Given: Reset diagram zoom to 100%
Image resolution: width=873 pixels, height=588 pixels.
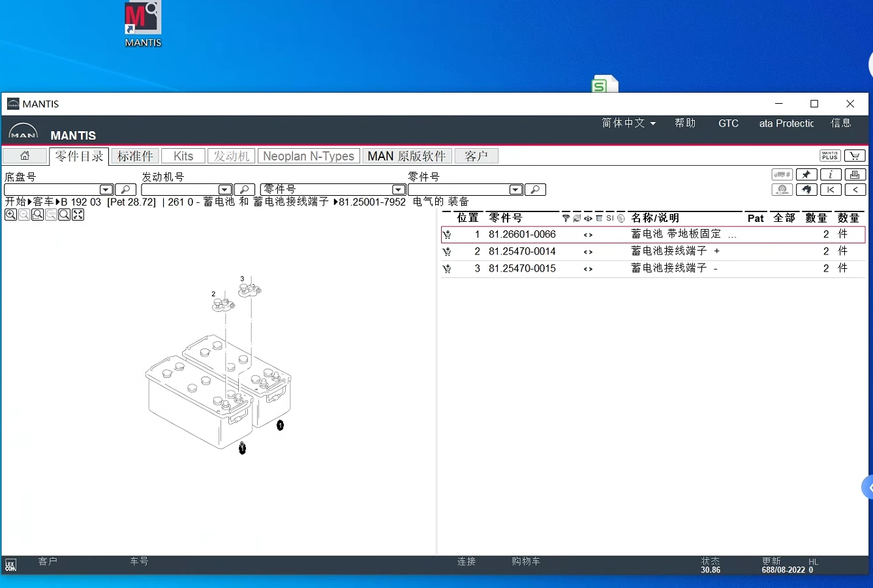Looking at the screenshot, I should (51, 215).
